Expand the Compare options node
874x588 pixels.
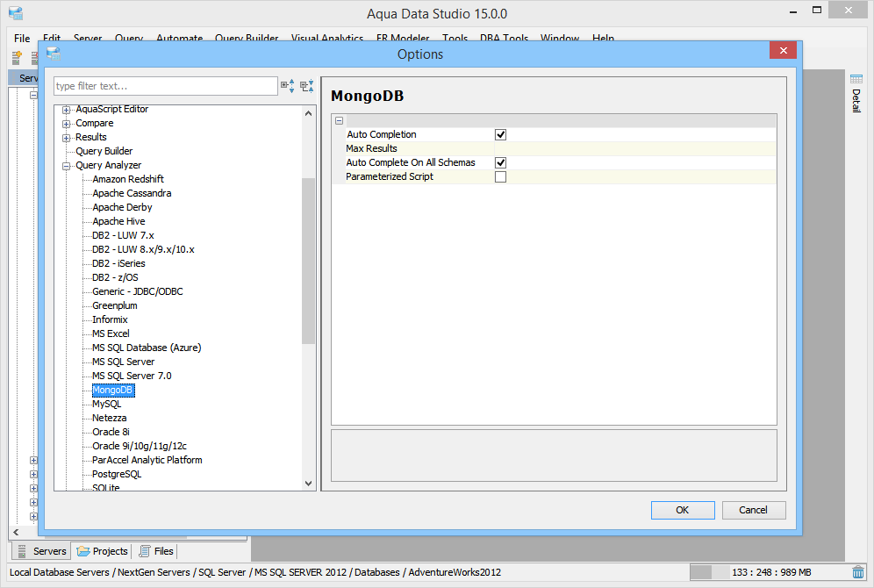click(67, 124)
